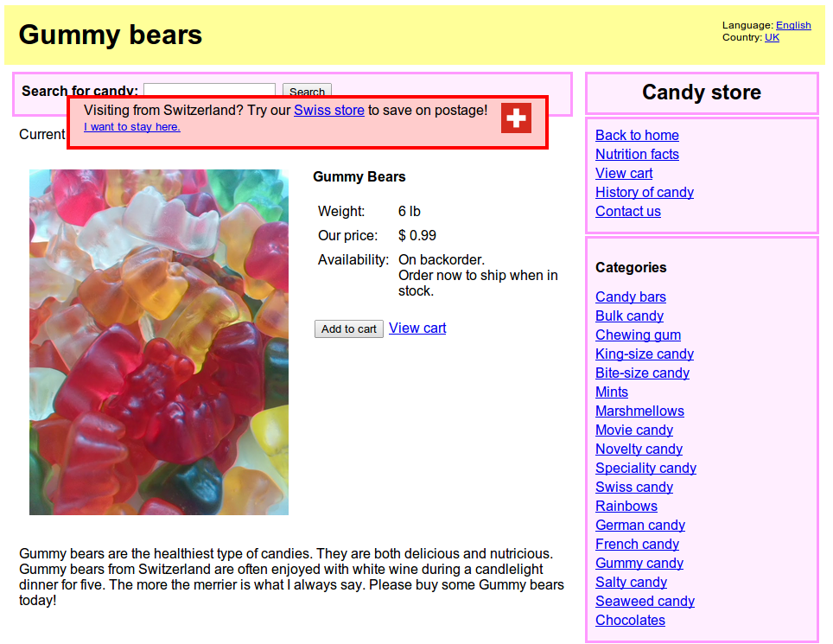Screen dimensions: 833x644
Task: Open the Swiss store link
Action: click(329, 110)
